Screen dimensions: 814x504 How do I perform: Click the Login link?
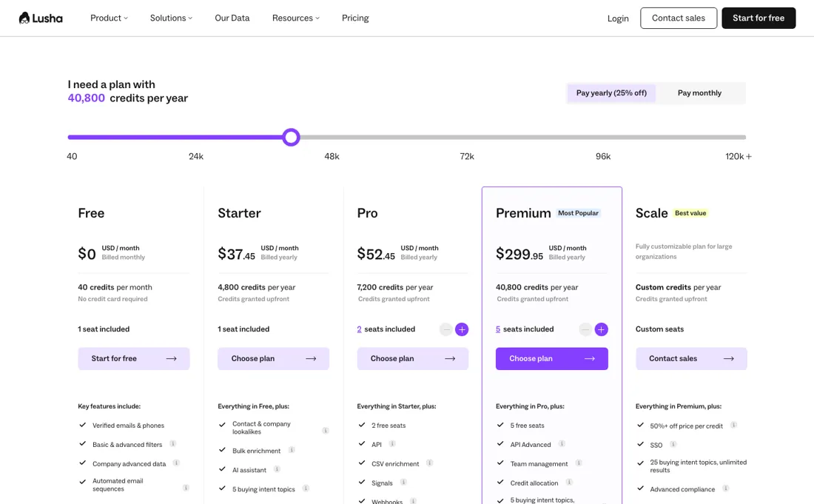tap(618, 19)
